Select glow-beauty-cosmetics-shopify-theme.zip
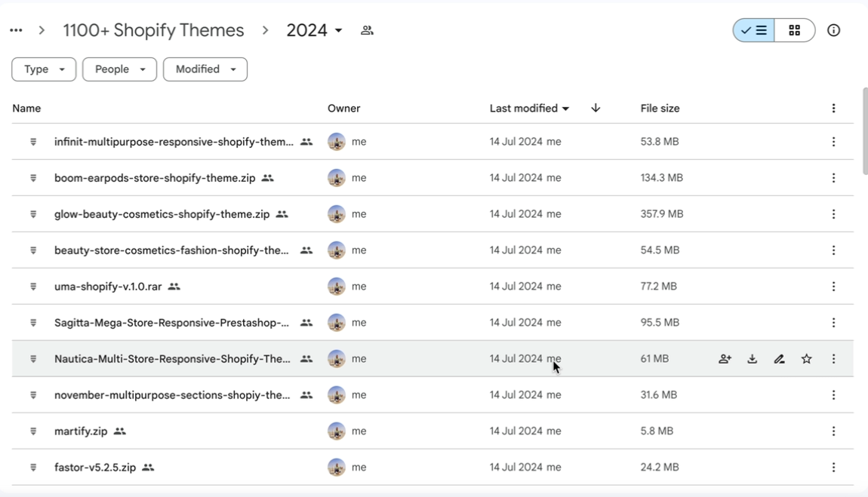 coord(432,214)
